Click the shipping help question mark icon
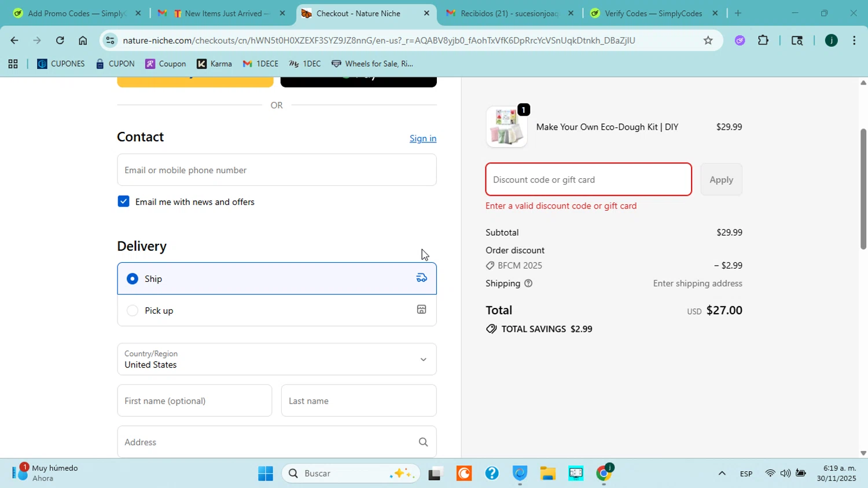The width and height of the screenshot is (868, 488). pyautogui.click(x=528, y=284)
